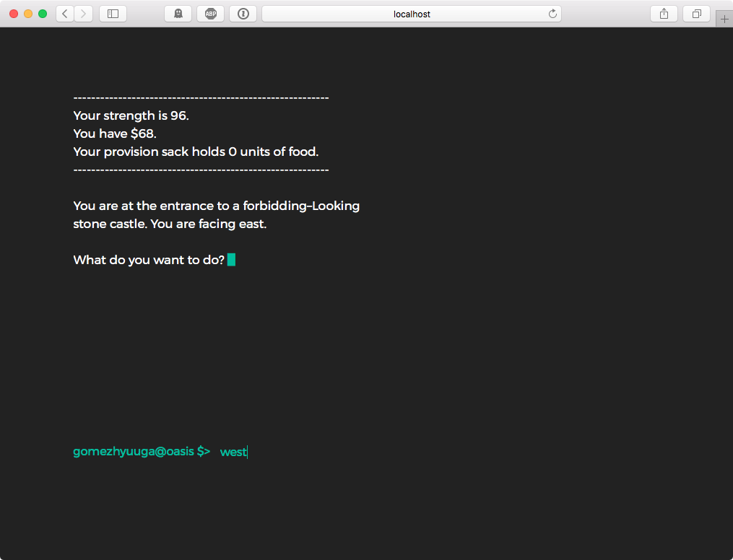Screen dimensions: 733x560
Task: Open a new tab with plus button
Action: pyautogui.click(x=724, y=19)
